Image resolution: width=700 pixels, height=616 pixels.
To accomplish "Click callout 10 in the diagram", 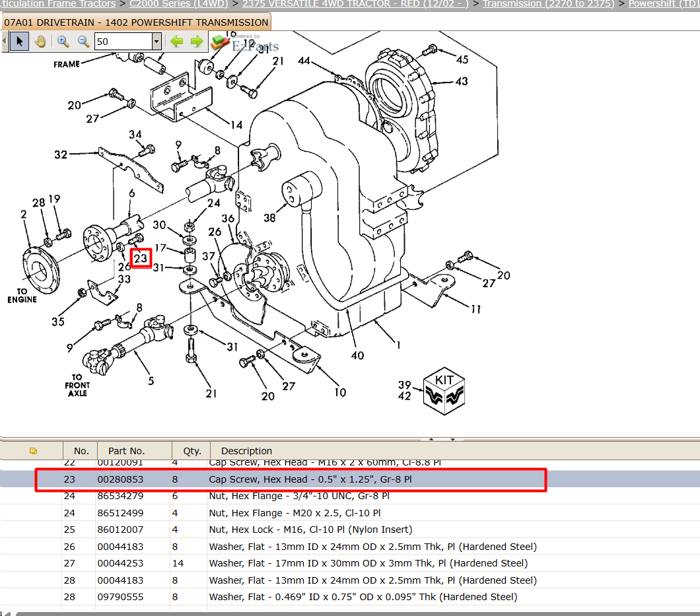I will coord(340,392).
